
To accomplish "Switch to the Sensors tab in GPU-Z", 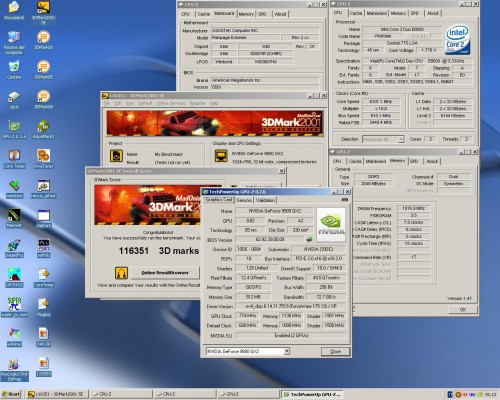I will (244, 200).
